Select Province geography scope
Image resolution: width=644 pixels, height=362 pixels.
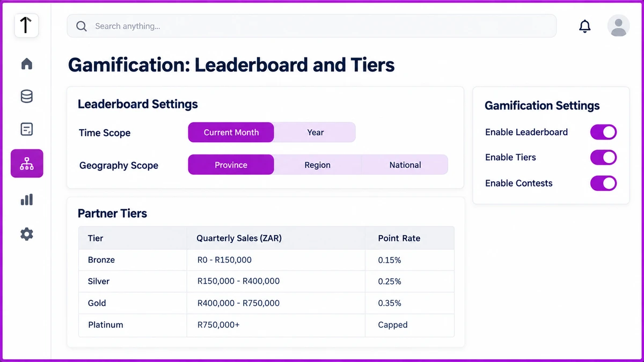tap(231, 165)
